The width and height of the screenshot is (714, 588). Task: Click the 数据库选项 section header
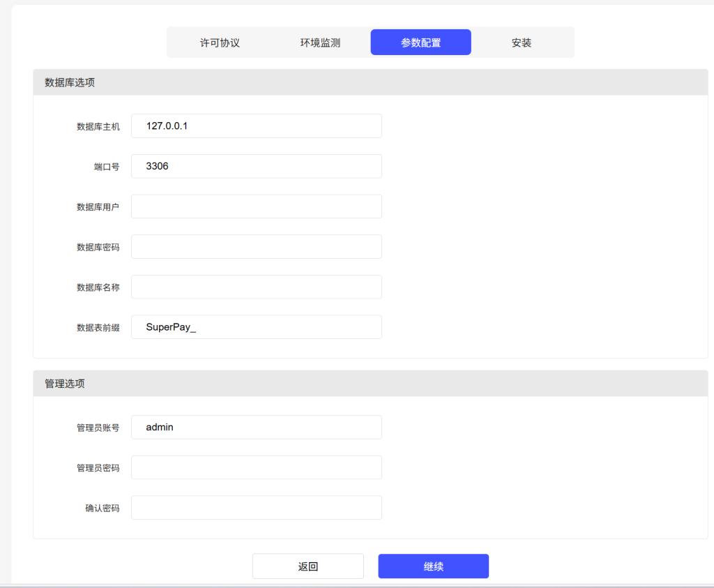pyautogui.click(x=70, y=82)
